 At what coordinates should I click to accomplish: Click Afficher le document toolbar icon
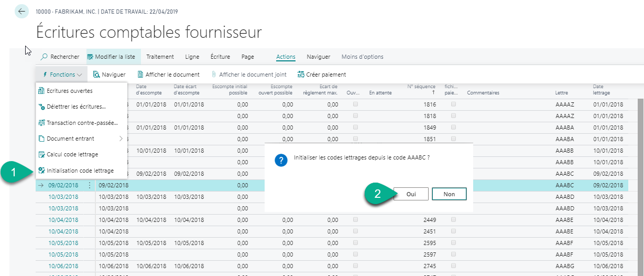(140, 75)
